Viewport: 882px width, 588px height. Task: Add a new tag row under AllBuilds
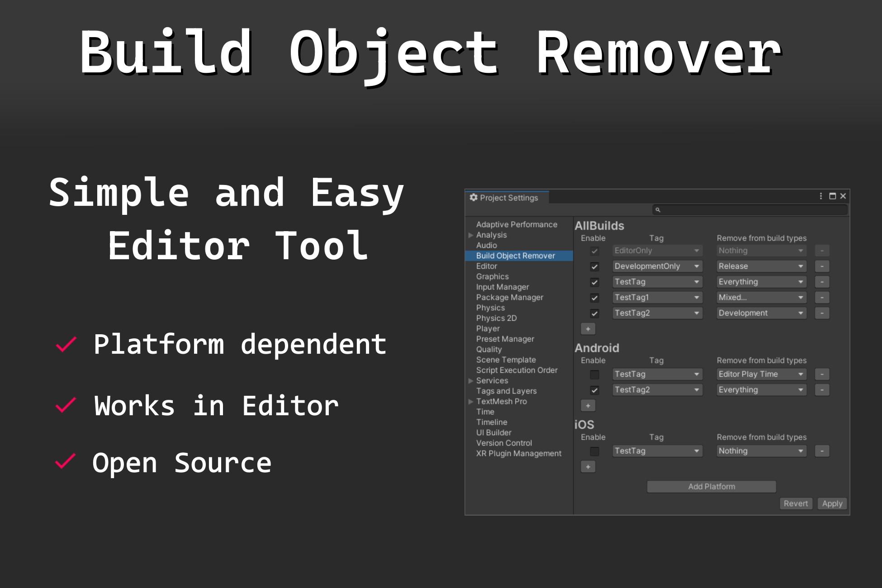click(588, 329)
